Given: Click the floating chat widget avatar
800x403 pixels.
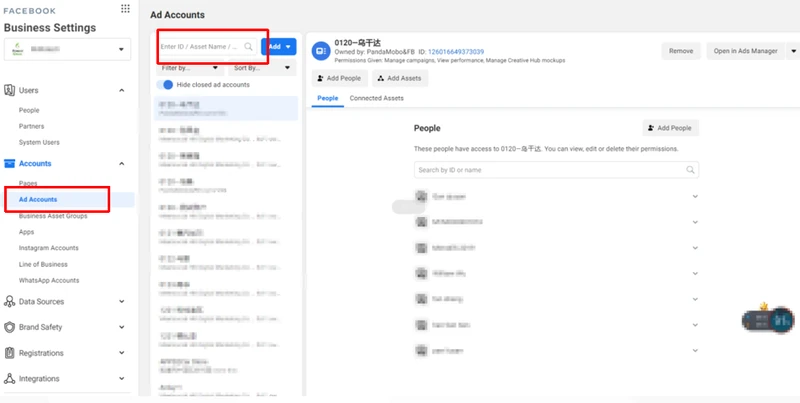Looking at the screenshot, I should (781, 321).
